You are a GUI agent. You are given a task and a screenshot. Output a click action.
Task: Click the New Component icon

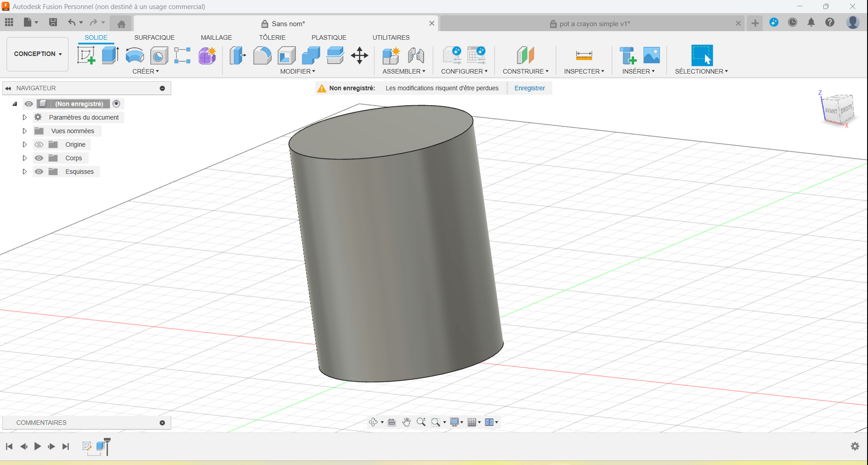(x=391, y=56)
